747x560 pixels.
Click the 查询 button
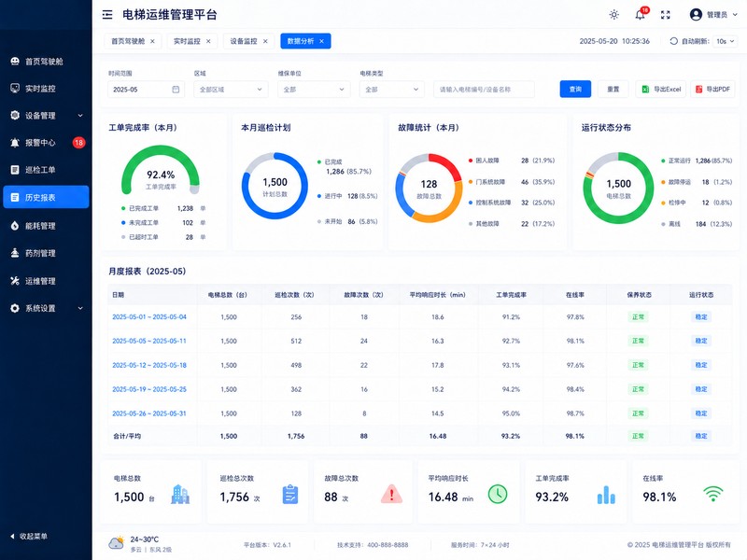click(x=575, y=89)
